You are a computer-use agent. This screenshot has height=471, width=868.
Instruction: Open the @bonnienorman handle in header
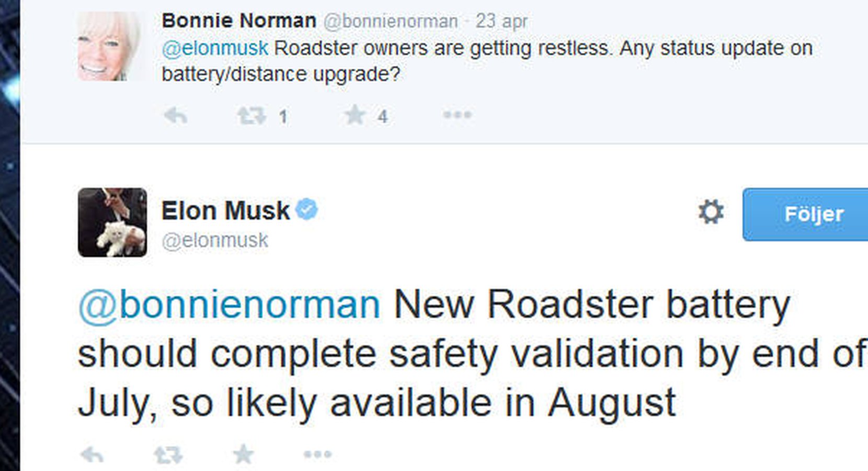[391, 21]
